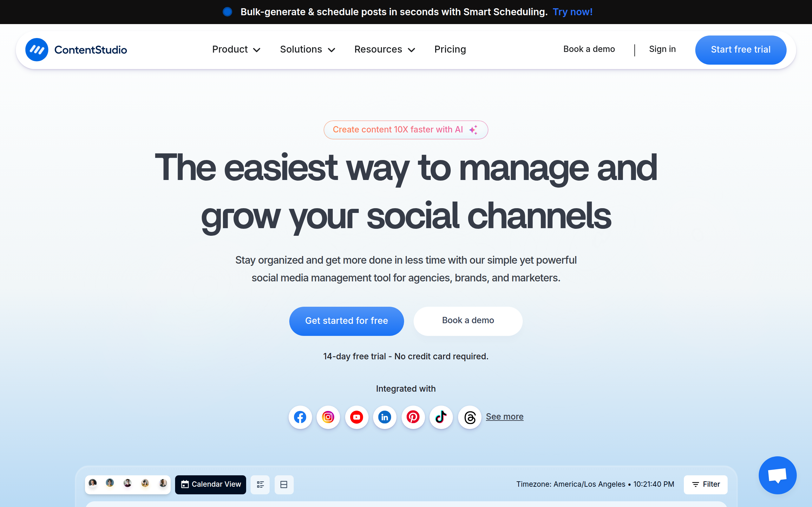
Task: Switch to the list view layout
Action: [260, 484]
